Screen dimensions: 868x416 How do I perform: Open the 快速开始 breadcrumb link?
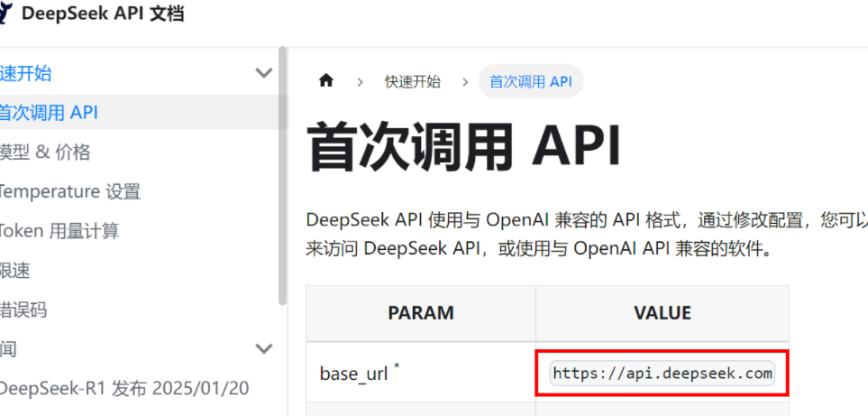tap(413, 82)
